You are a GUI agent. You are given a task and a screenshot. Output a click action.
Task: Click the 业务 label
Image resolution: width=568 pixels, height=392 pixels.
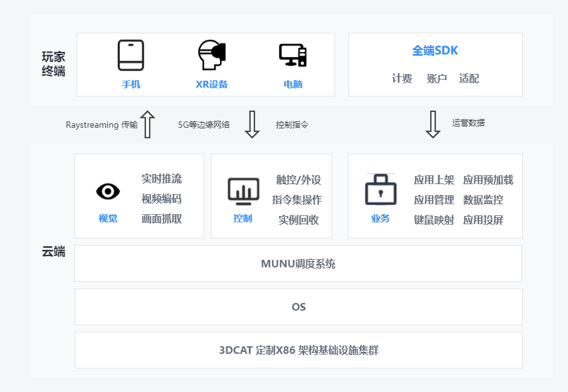381,219
